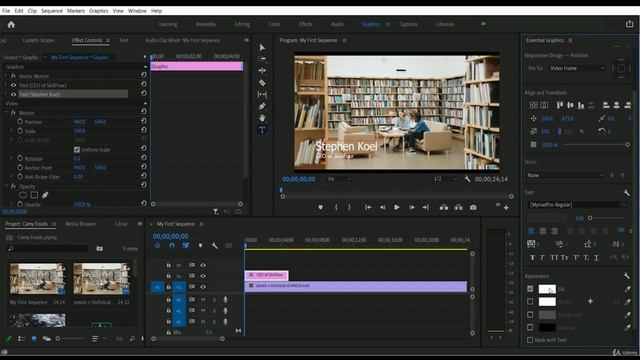Toggle the timeline snap magnet icon
Screen dimensions: 640x360
(172, 245)
